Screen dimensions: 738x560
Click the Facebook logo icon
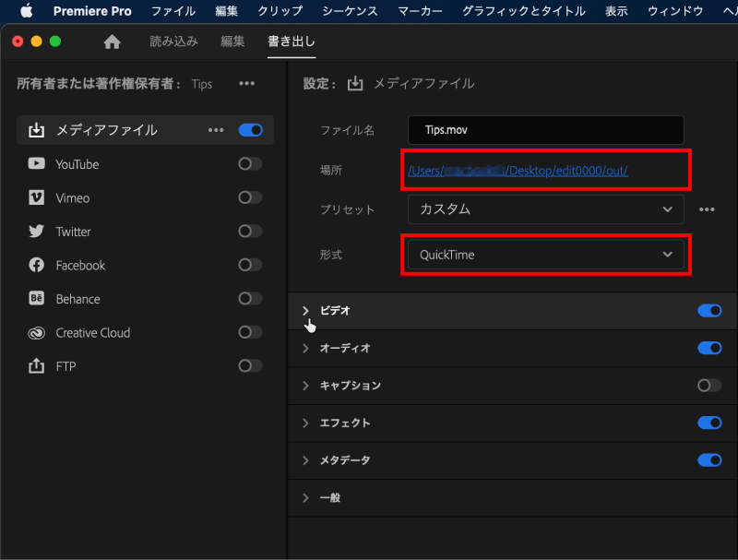36,265
